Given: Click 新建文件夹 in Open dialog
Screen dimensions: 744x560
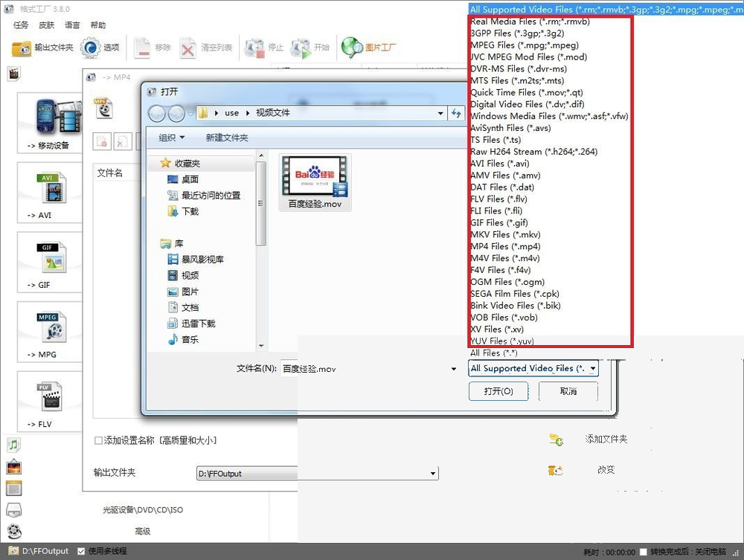Looking at the screenshot, I should pos(227,138).
